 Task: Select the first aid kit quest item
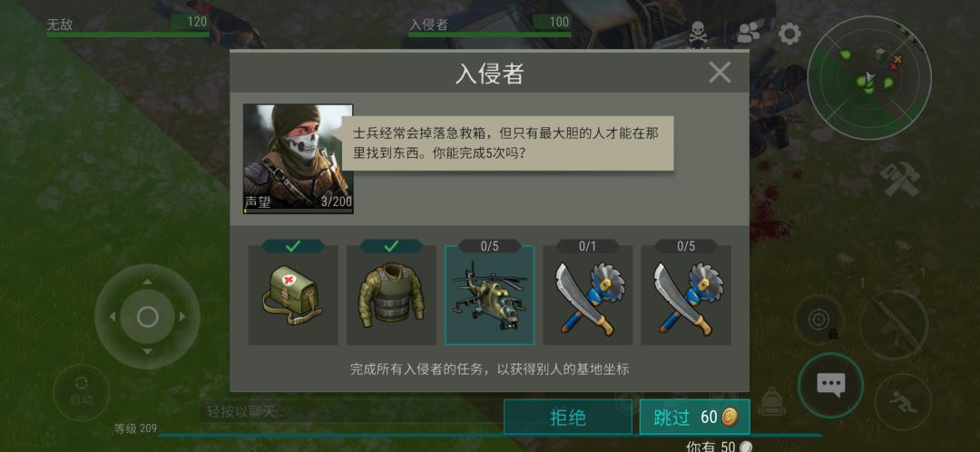coord(293,294)
